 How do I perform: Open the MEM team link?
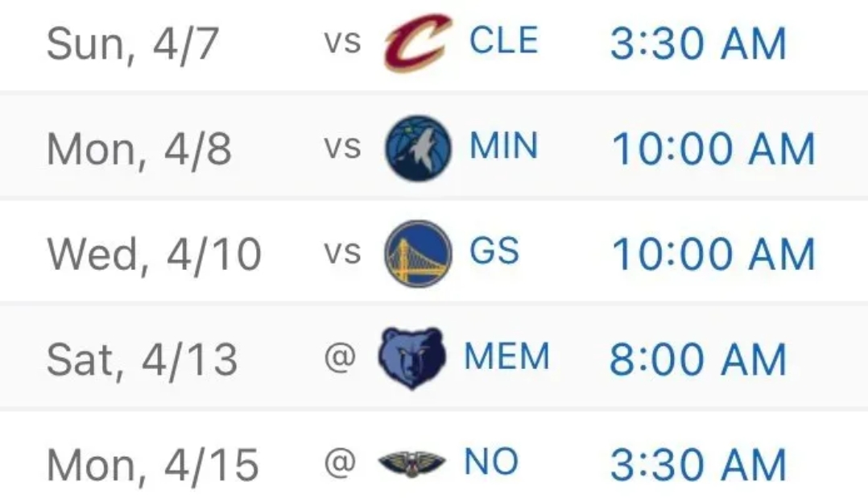(x=506, y=356)
